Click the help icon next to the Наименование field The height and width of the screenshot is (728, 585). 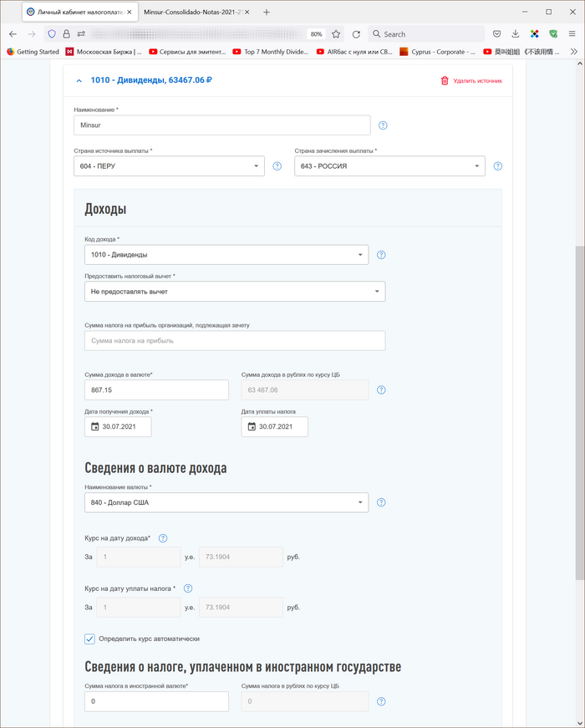pos(383,125)
